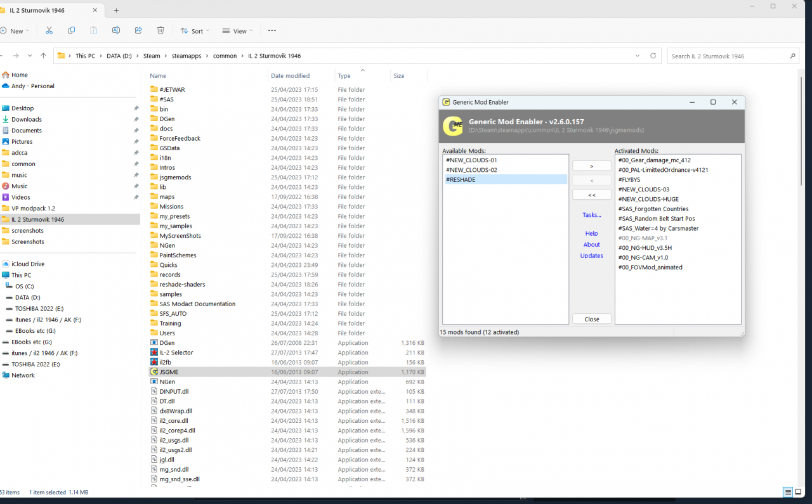Image resolution: width=812 pixels, height=504 pixels.
Task: Select #RESHADE in Available Mods list
Action: coord(506,179)
